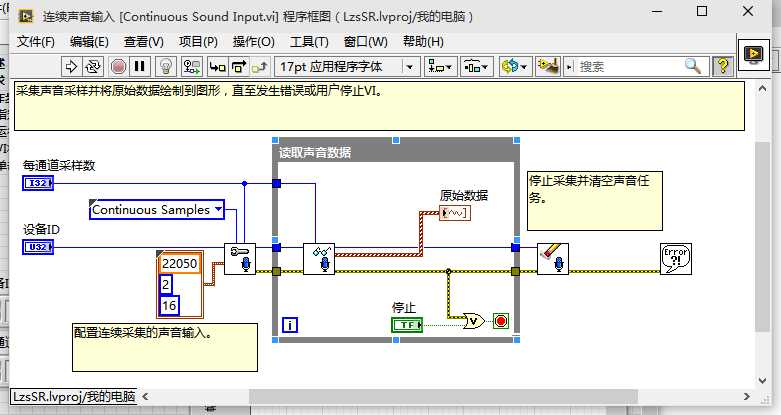Click the Step Into button
Screen dimensions: 781x415
pyautogui.click(x=217, y=66)
